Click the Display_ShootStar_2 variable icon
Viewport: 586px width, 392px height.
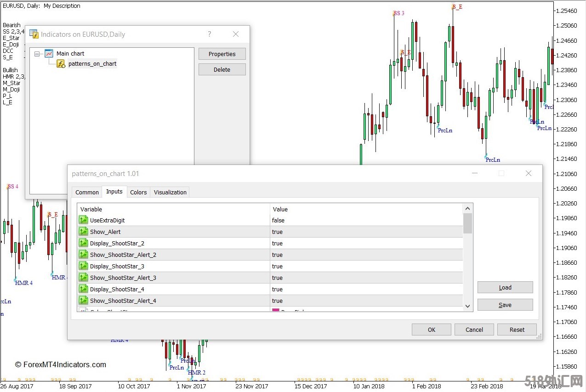[x=83, y=243]
